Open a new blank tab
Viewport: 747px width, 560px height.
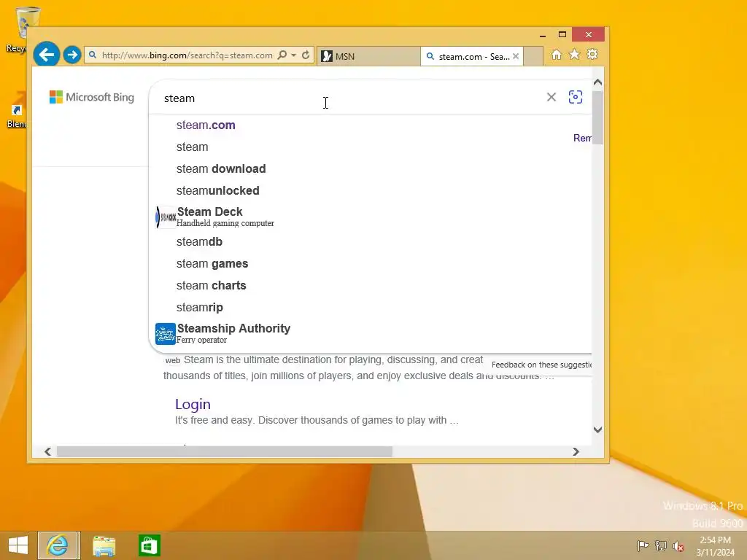click(x=533, y=56)
